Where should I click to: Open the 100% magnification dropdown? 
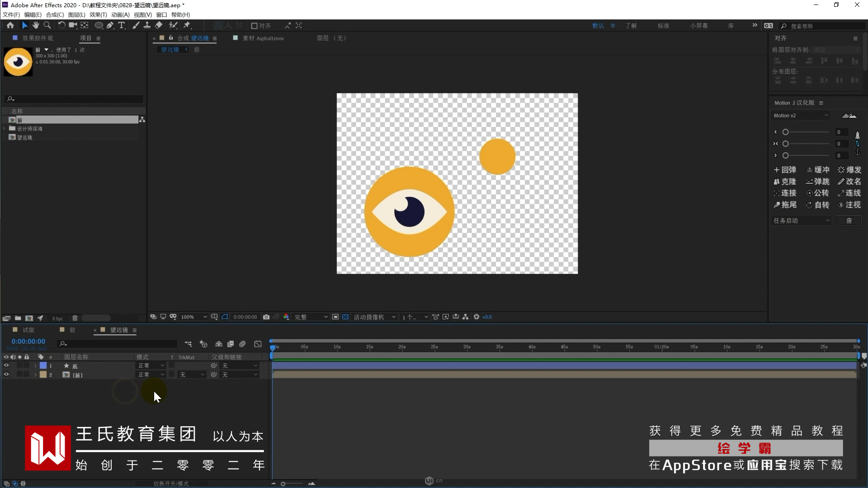click(x=193, y=317)
